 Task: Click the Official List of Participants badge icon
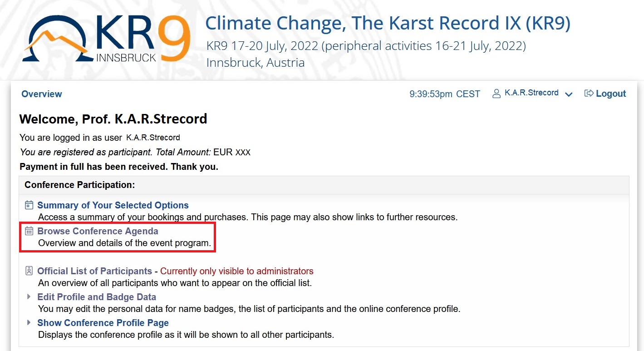tap(29, 271)
